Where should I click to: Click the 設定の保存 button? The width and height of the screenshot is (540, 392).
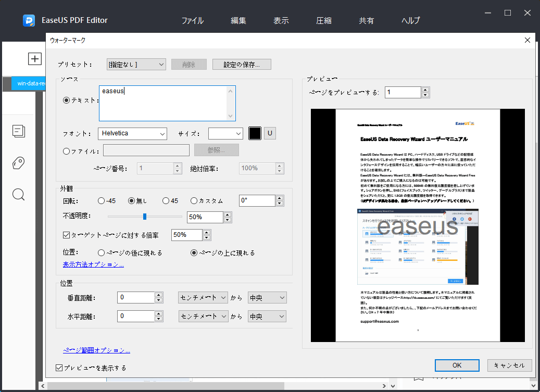point(242,64)
